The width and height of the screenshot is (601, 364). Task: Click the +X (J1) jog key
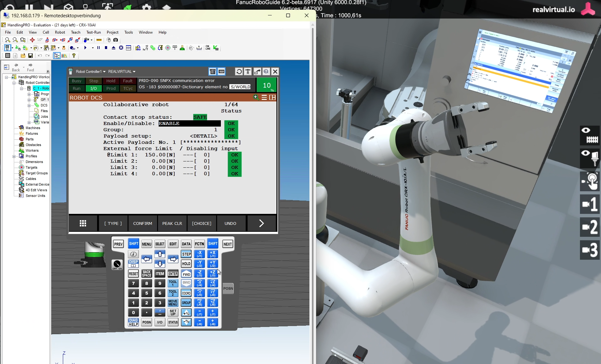pos(213,254)
